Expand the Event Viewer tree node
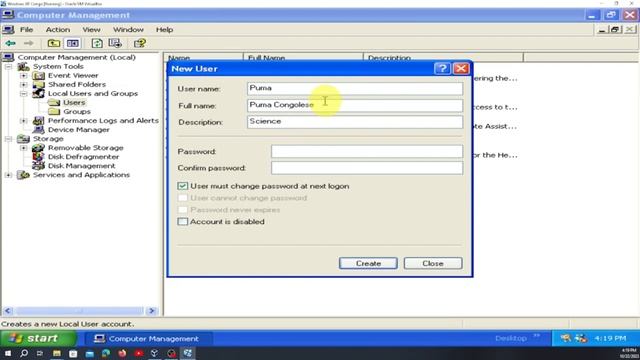This screenshot has width=640, height=360. (x=24, y=76)
